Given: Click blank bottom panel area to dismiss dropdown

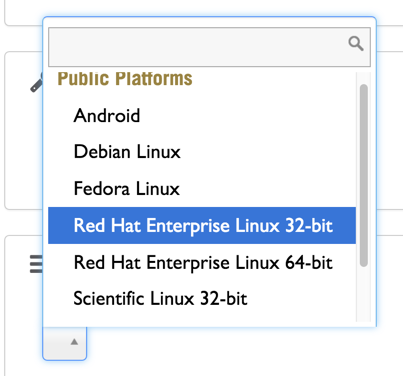Looking at the screenshot, I should click(233, 353).
